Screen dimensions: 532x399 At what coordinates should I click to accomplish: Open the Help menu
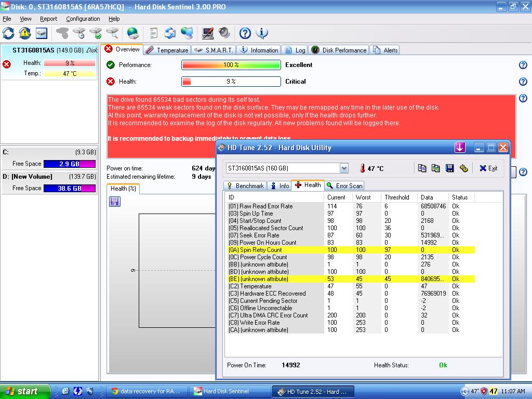click(x=114, y=19)
